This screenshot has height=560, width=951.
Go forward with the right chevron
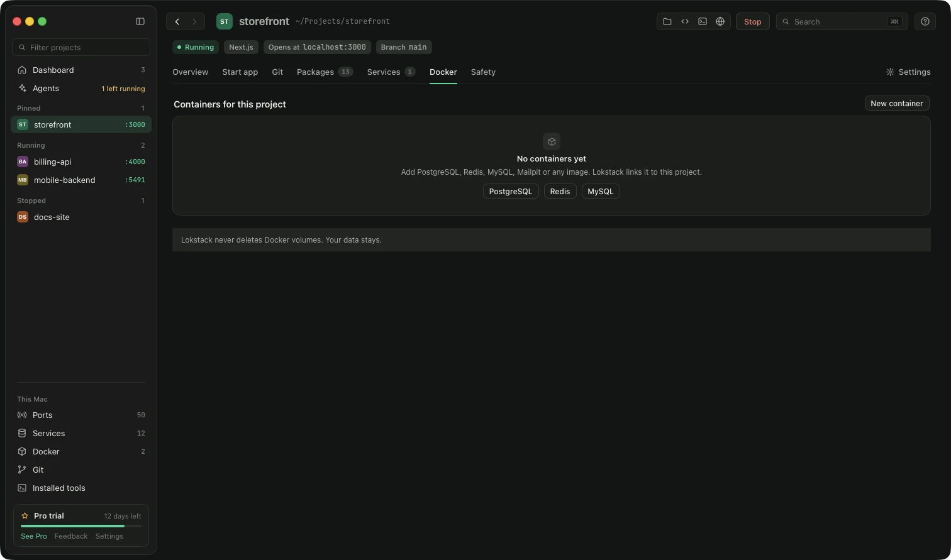pyautogui.click(x=194, y=21)
